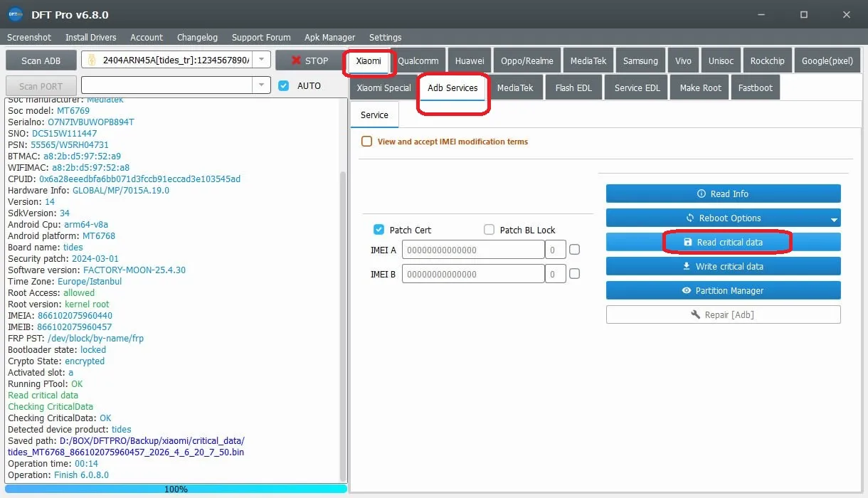Click the Scan PORT button
This screenshot has height=498, width=868.
tap(41, 85)
